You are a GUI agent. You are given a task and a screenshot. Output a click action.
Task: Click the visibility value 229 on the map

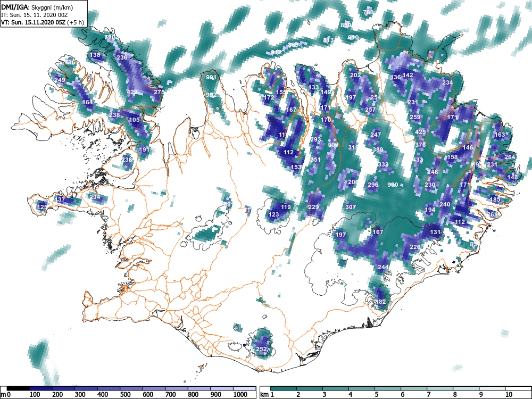pyautogui.click(x=313, y=207)
